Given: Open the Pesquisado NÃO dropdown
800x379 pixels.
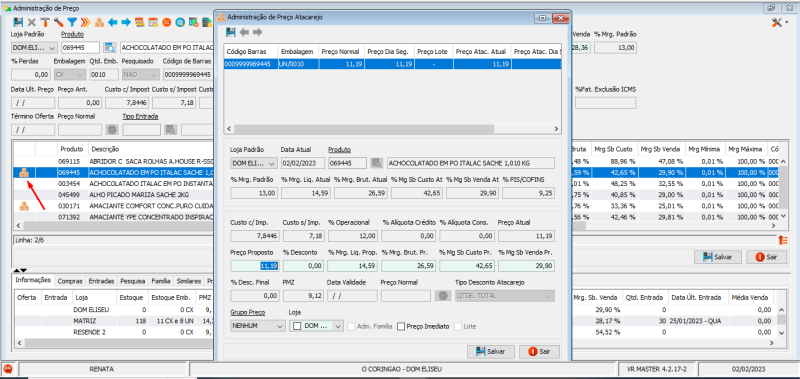Looking at the screenshot, I should tap(140, 74).
